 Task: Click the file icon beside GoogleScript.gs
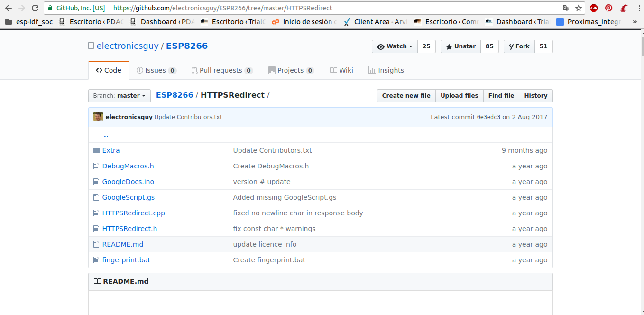point(97,197)
